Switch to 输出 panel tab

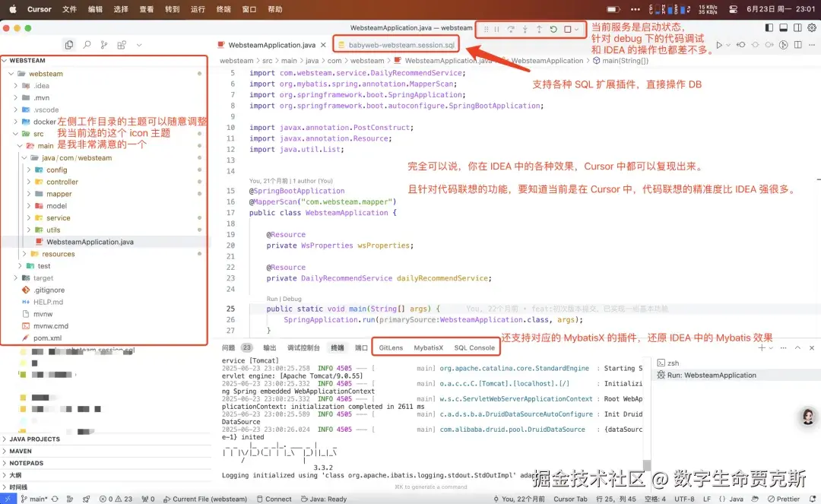pos(270,348)
